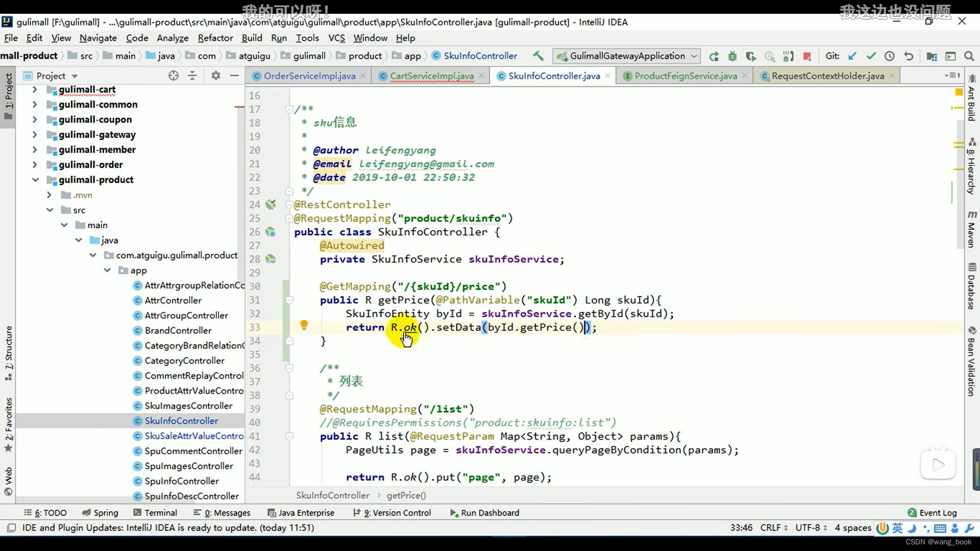Click the red Stop icon

pyautogui.click(x=807, y=56)
